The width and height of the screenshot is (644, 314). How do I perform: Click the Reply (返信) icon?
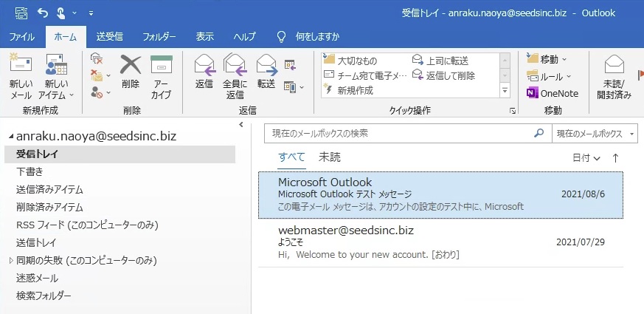click(204, 71)
